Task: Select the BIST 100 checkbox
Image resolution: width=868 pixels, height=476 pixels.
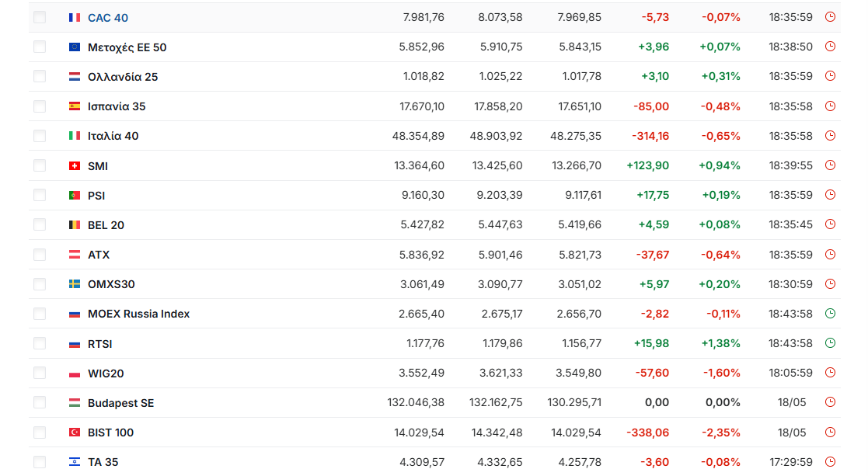Action: point(40,433)
